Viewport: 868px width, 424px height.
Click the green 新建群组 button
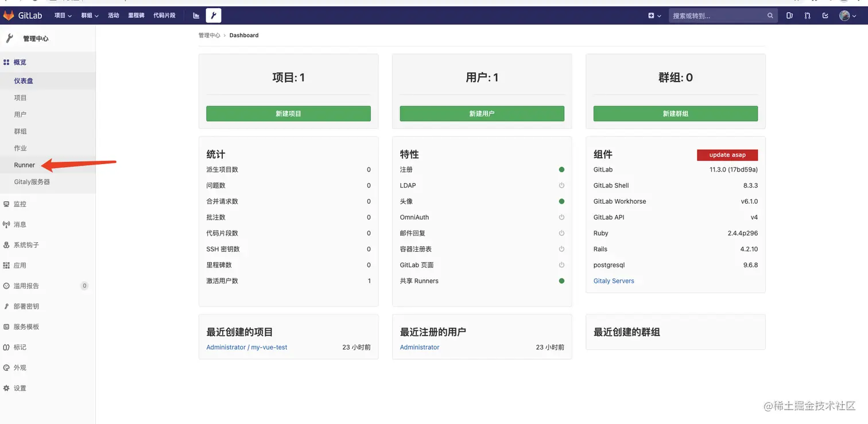(x=676, y=114)
